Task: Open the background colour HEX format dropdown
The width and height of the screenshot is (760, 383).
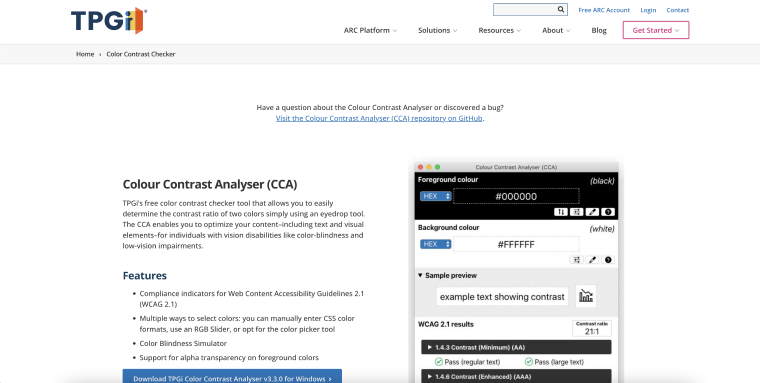Action: coord(435,244)
